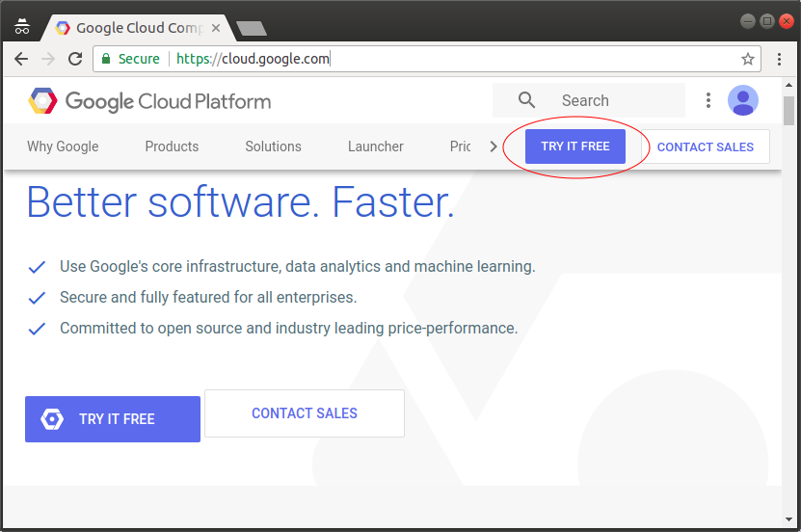The width and height of the screenshot is (801, 532).
Task: Click the Google Cloud Platform hexagon logo
Action: point(42,100)
